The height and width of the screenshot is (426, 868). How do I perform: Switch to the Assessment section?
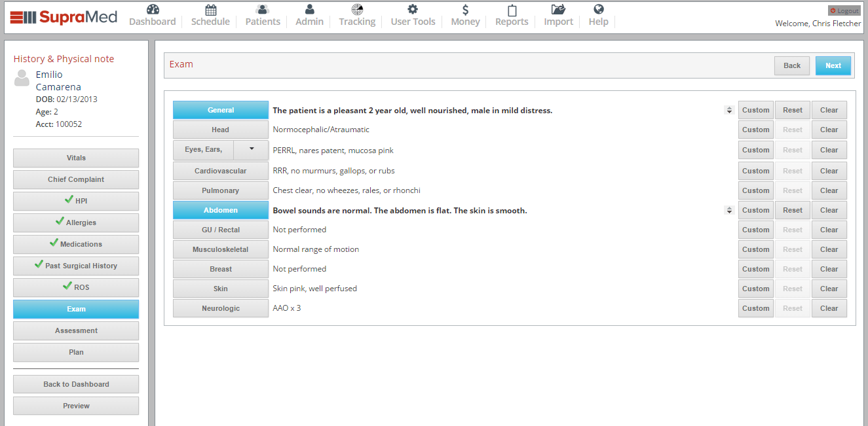[x=76, y=330]
